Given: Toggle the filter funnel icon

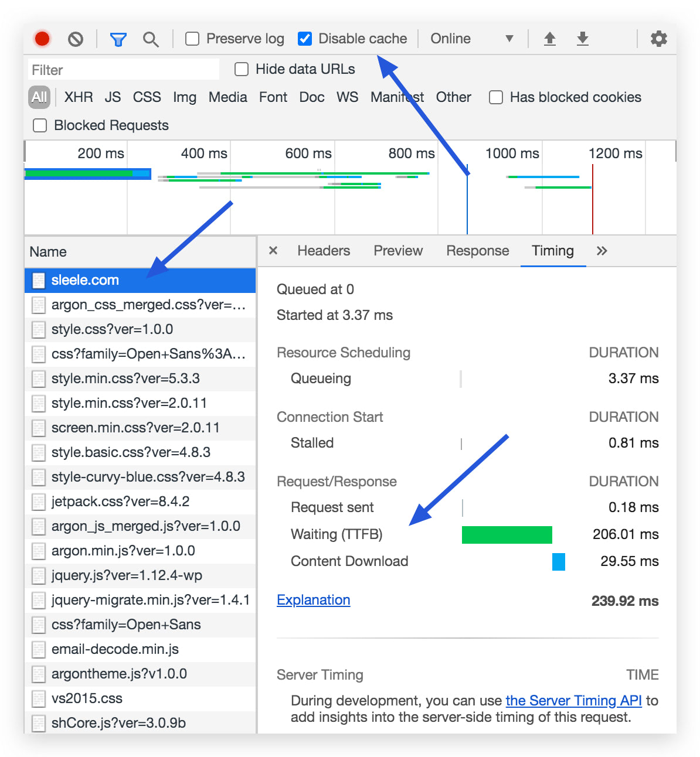Looking at the screenshot, I should tap(118, 39).
